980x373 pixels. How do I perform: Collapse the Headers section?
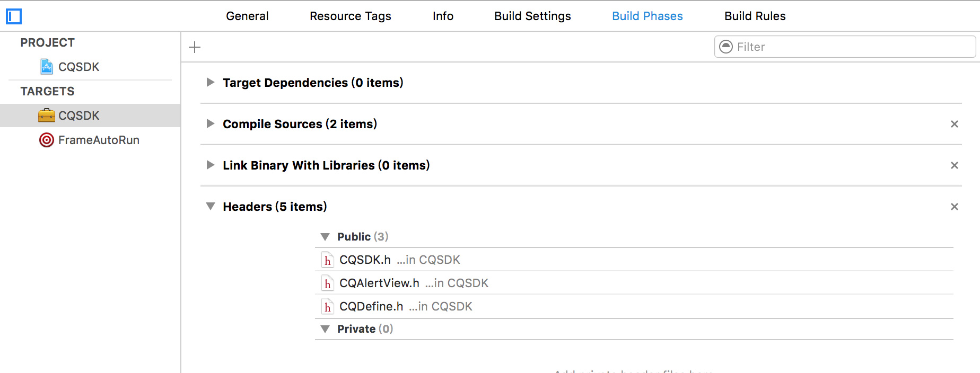[x=211, y=207]
